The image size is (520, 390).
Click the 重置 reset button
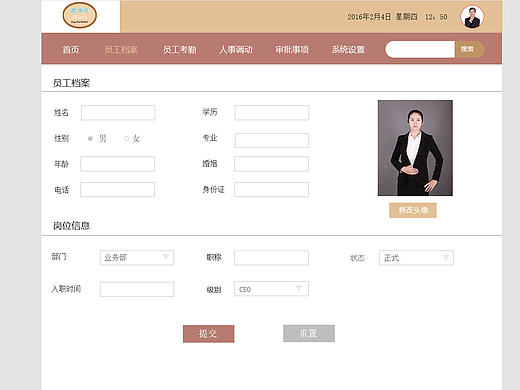[309, 333]
